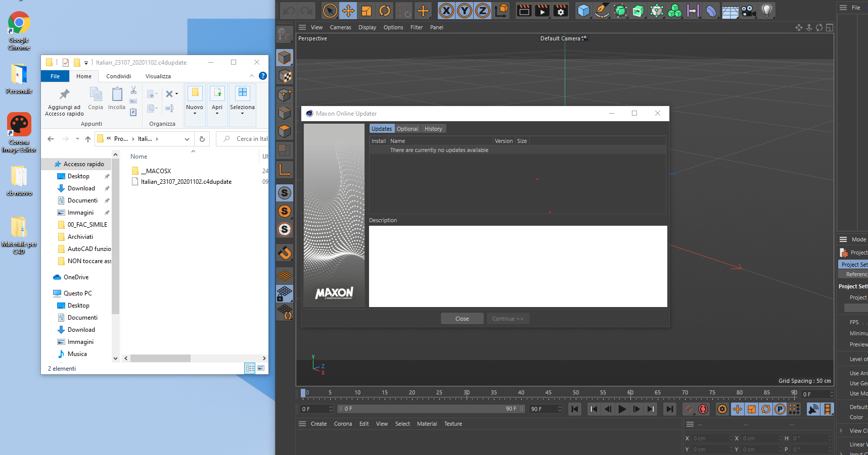Enable Snap magnet icon in left palette
Viewport: 868px width, 455px height.
point(285,252)
